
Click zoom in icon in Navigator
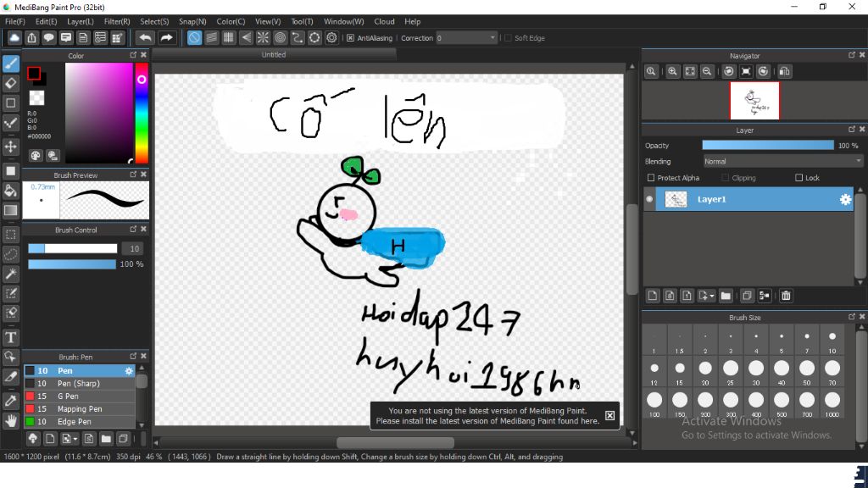pos(672,71)
